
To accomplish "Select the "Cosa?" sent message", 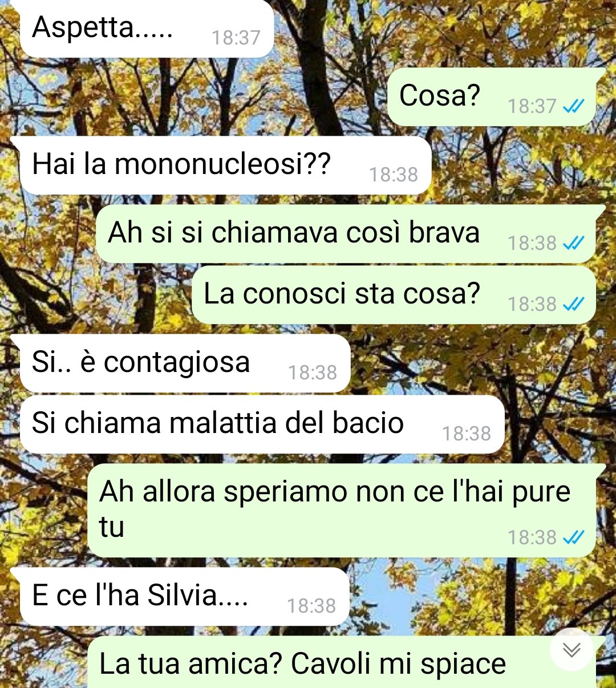I will pyautogui.click(x=492, y=97).
